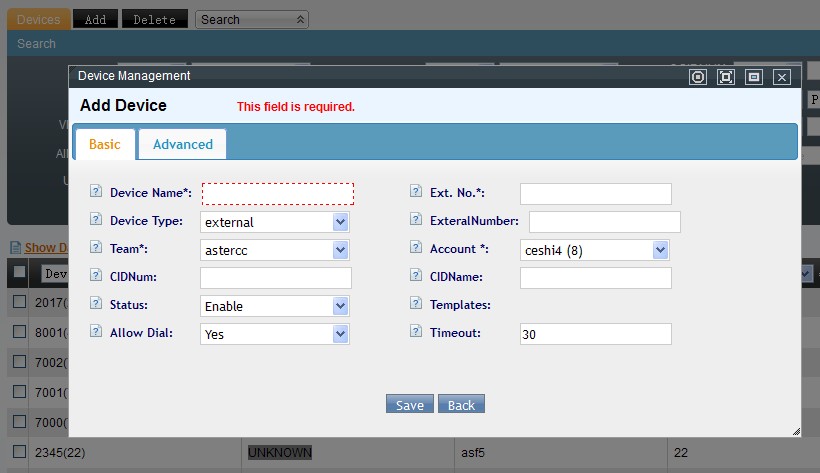The image size is (820, 473).
Task: Open the Allow Dial dropdown
Action: 340,334
